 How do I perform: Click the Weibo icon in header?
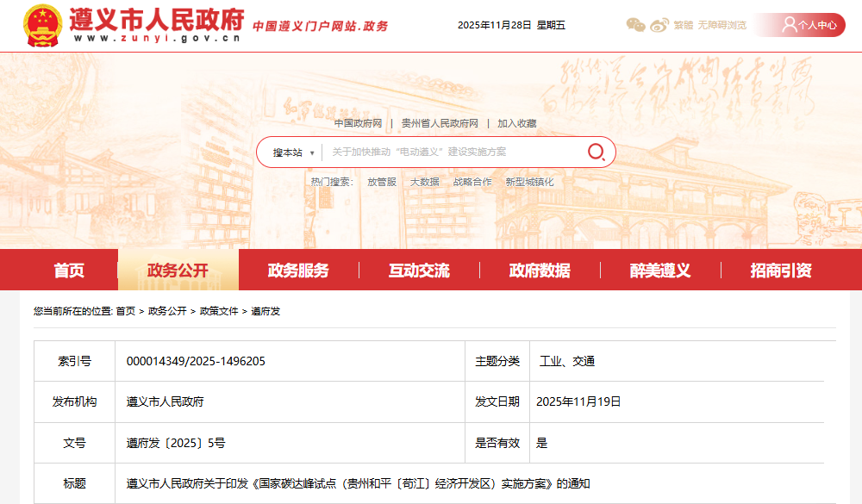[659, 25]
